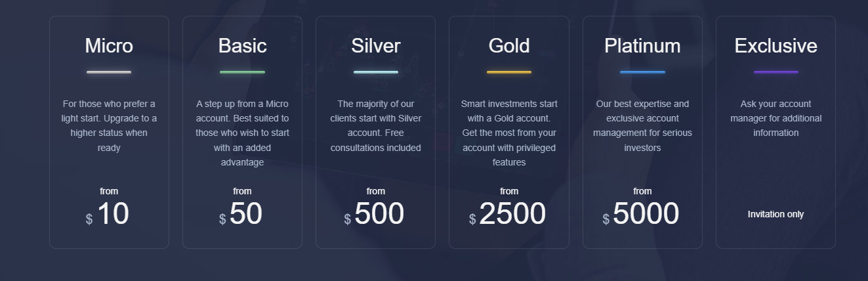Click the green underline below Basic
This screenshot has height=281, width=868.
click(242, 72)
